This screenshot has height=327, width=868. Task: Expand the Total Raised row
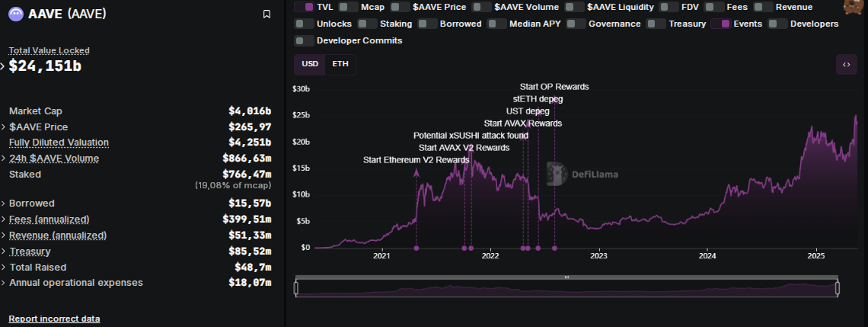(2, 267)
